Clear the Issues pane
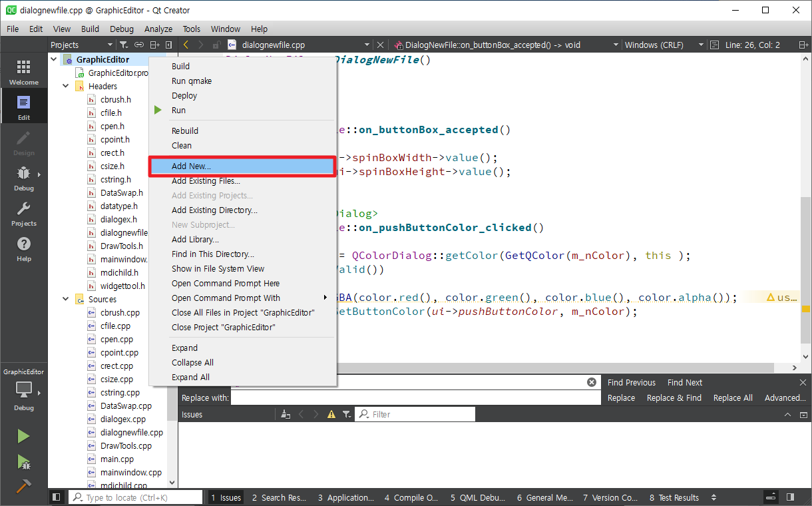 (286, 414)
